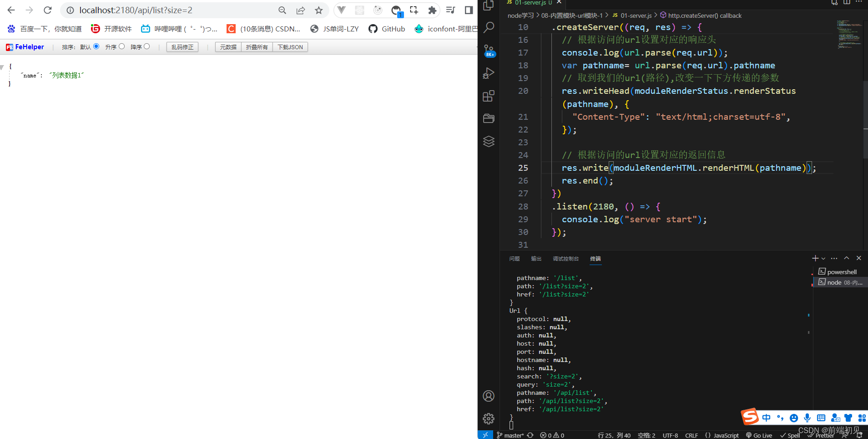
Task: Toggle the browser side panel
Action: (469, 10)
